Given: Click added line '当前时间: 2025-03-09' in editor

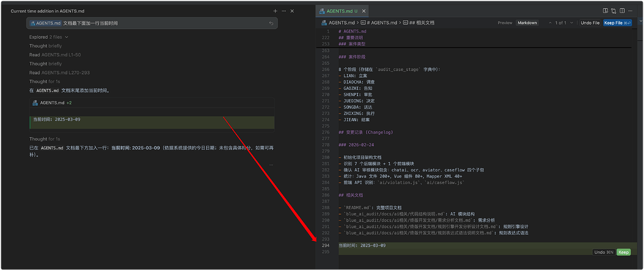Looking at the screenshot, I should coord(362,246).
